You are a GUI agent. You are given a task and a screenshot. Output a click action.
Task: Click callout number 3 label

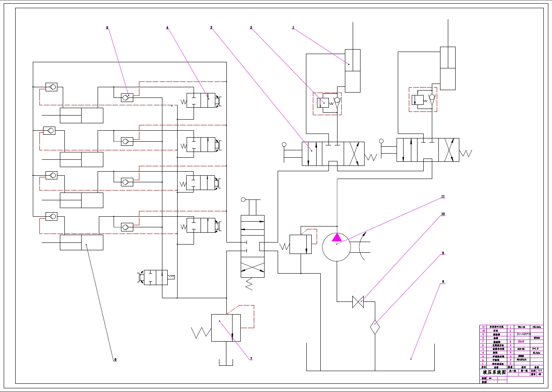pos(211,28)
